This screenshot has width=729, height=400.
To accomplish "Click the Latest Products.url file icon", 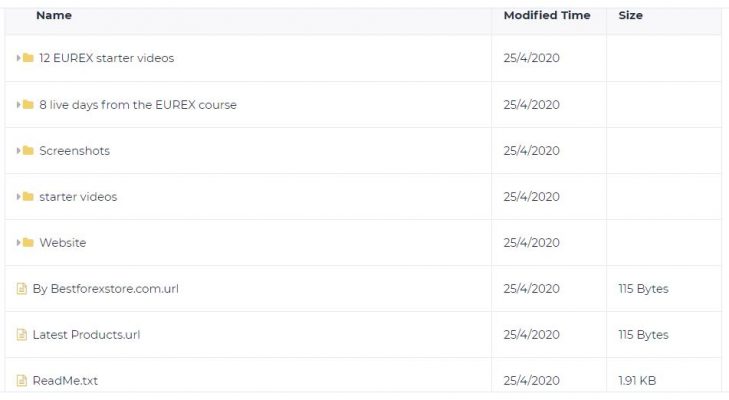I will (x=22, y=334).
